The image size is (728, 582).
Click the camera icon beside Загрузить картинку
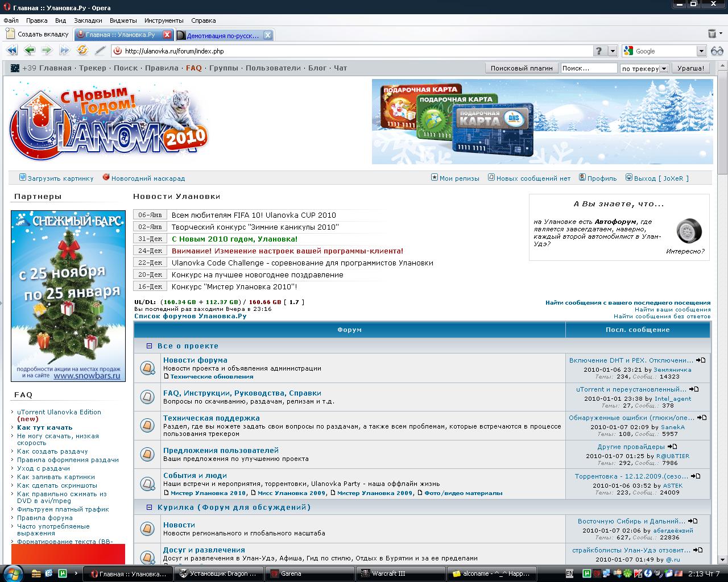22,177
